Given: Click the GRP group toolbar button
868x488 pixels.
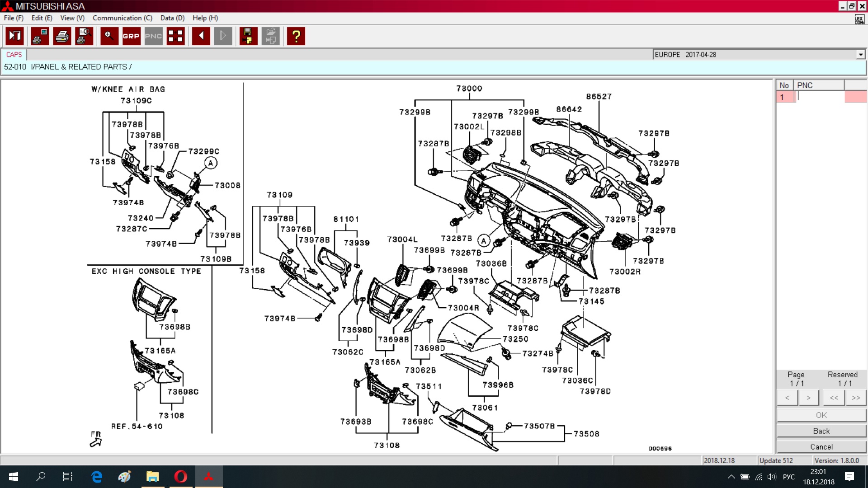Looking at the screenshot, I should tap(131, 36).
